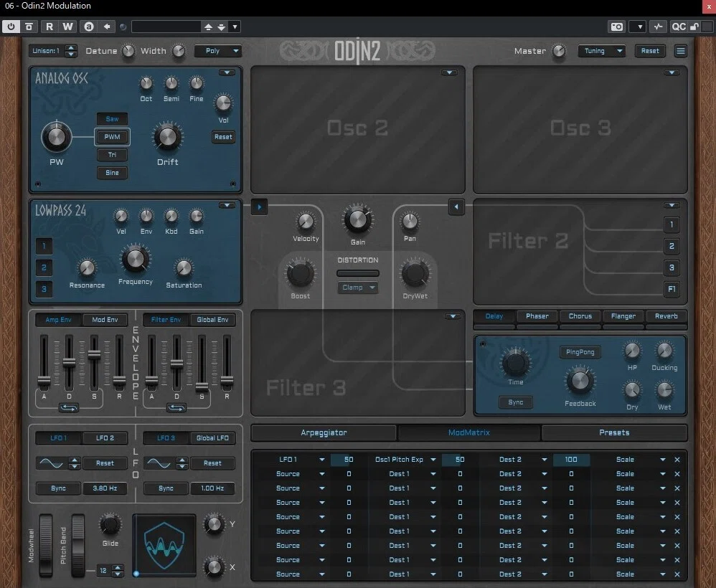716x588 pixels.
Task: Click the filter Frequency knob
Action: click(135, 258)
